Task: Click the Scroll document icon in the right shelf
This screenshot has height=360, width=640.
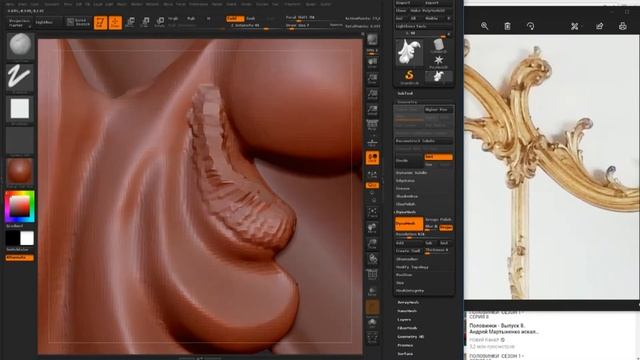Action: (372, 62)
